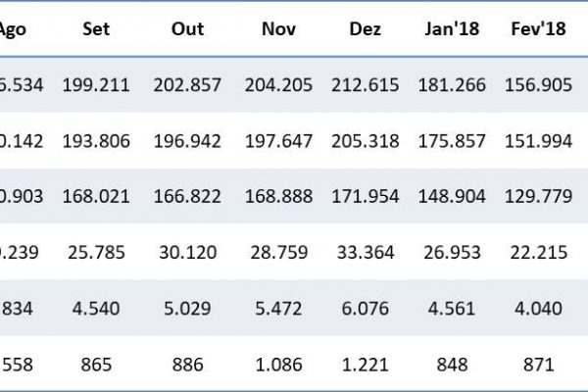
Task: Click the cell showing 199.211
Action: (x=96, y=84)
